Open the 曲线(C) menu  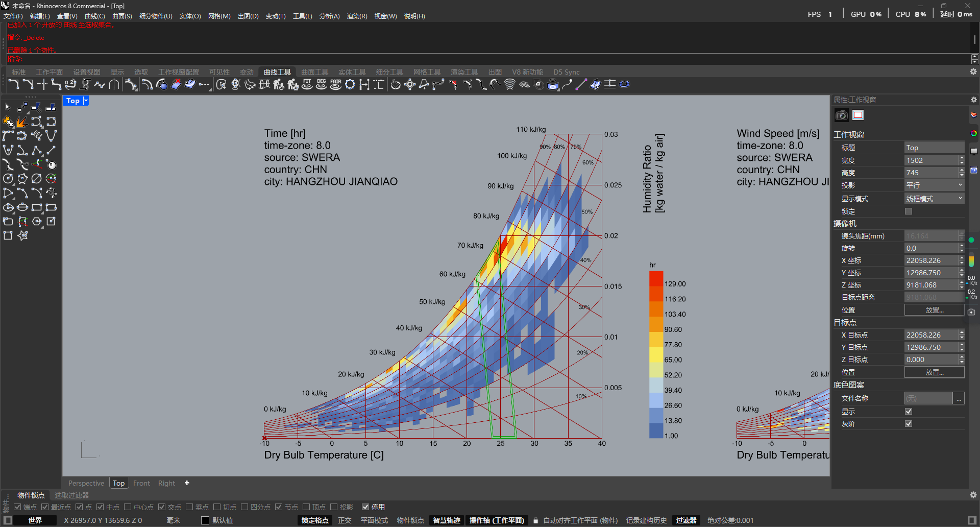[95, 16]
